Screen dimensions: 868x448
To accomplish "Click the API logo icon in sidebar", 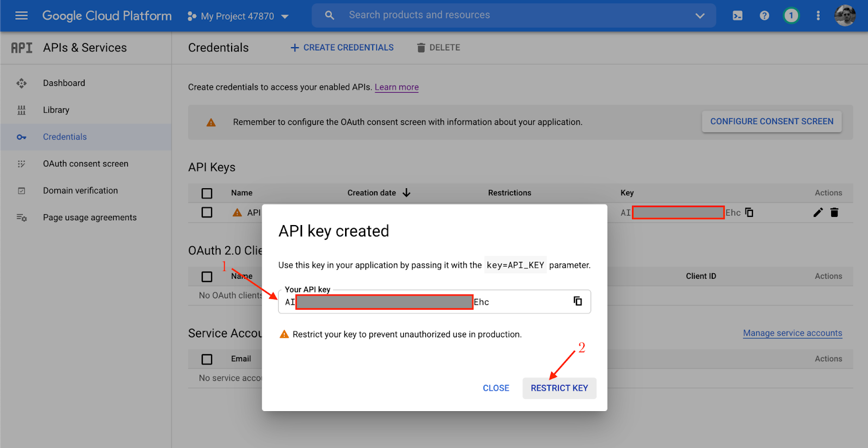I will pos(22,48).
